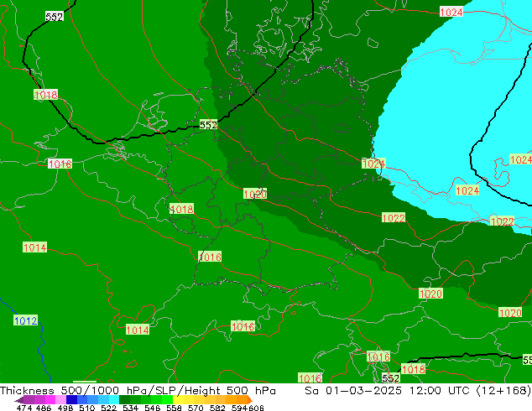Click the '1024' isobar label at the map's top edge
This screenshot has height=411, width=532.
coord(451,13)
